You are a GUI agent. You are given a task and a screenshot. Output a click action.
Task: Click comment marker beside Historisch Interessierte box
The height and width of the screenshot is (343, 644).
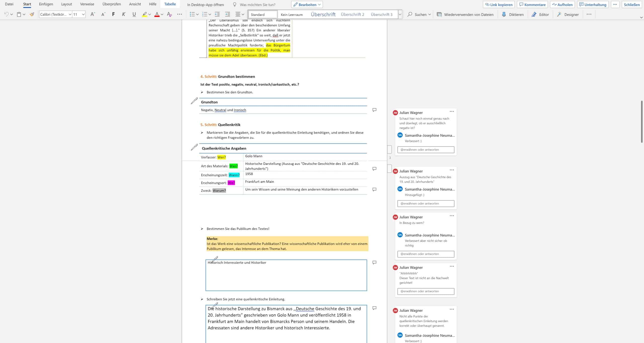coord(374,262)
